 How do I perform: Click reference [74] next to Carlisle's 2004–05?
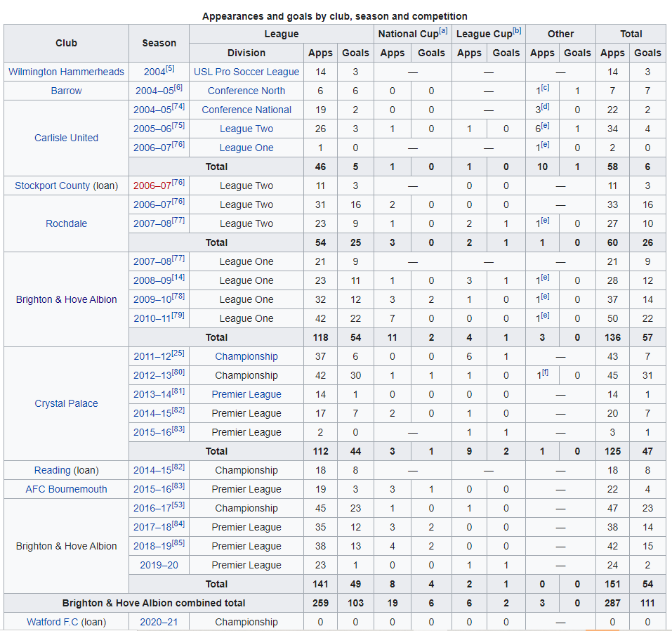[x=178, y=106]
